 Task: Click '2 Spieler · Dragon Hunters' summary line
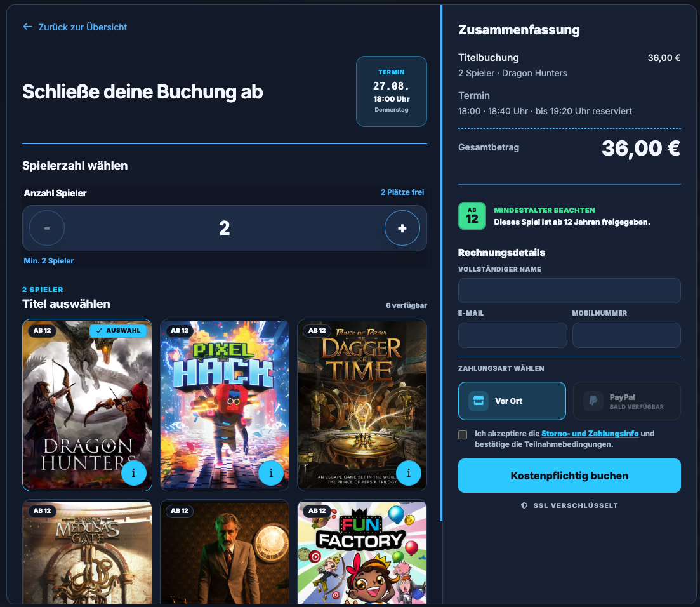(x=513, y=73)
